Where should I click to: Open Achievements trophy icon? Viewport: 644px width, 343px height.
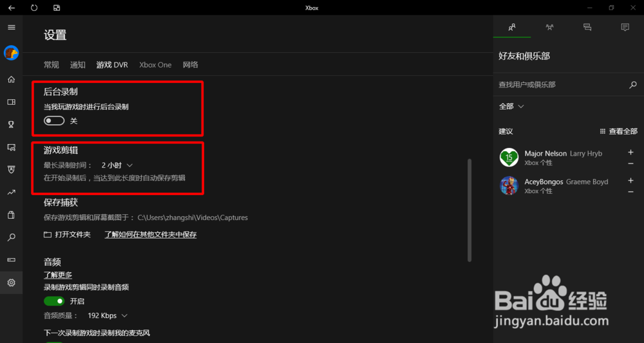pyautogui.click(x=12, y=125)
